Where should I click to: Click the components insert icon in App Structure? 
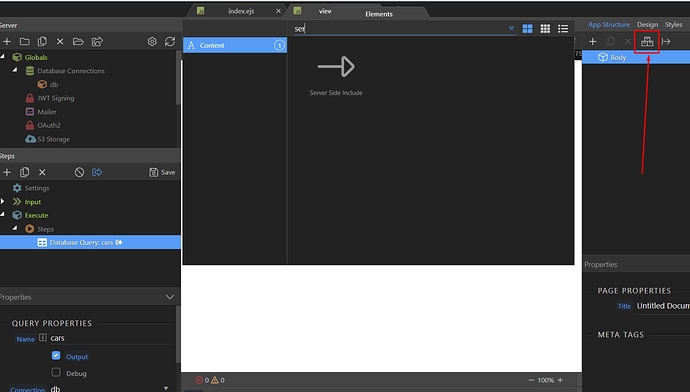(x=647, y=41)
